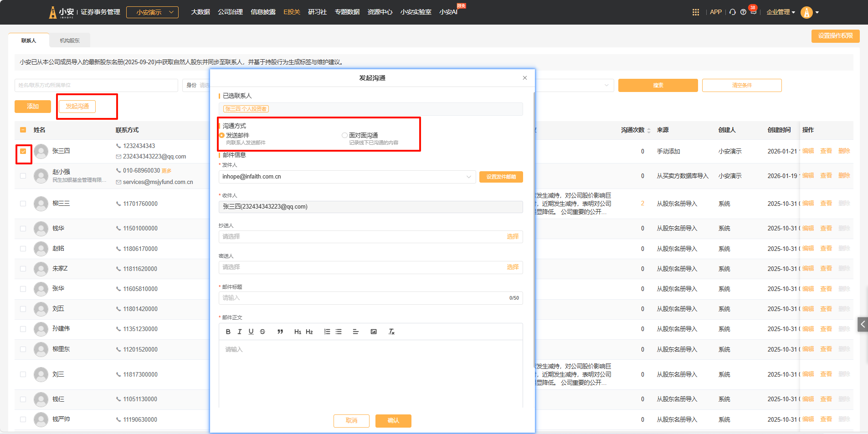868x434 pixels.
Task: Close the 发起沟通 dialog
Action: 525,78
